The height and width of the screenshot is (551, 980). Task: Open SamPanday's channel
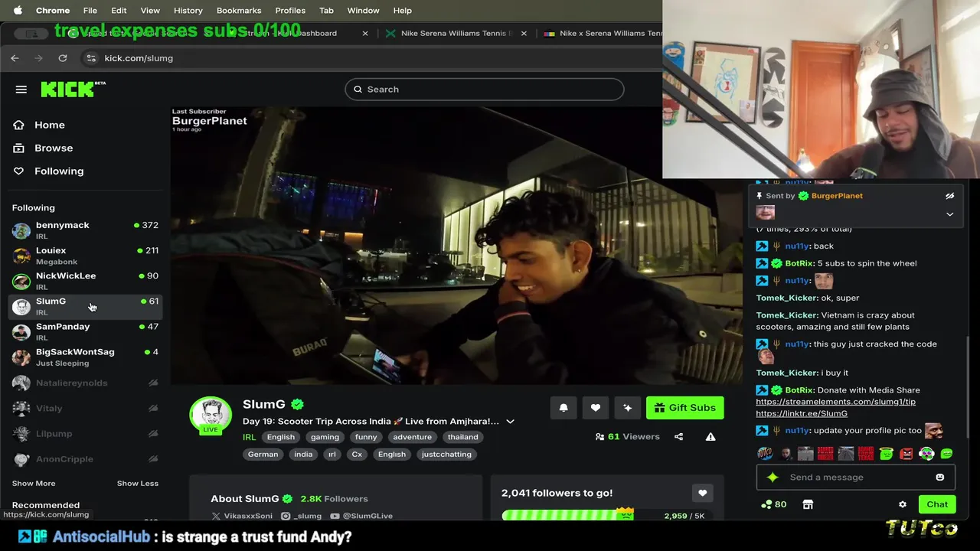(x=85, y=331)
